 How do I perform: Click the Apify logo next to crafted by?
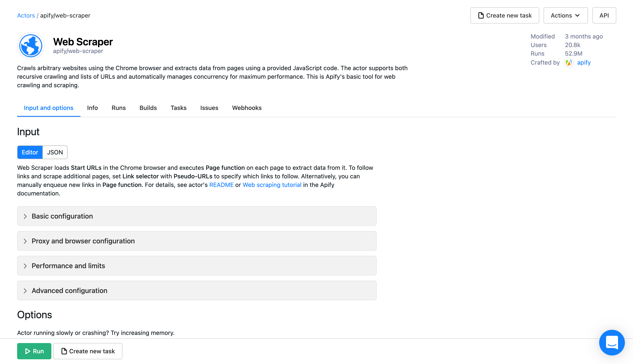pyautogui.click(x=569, y=63)
